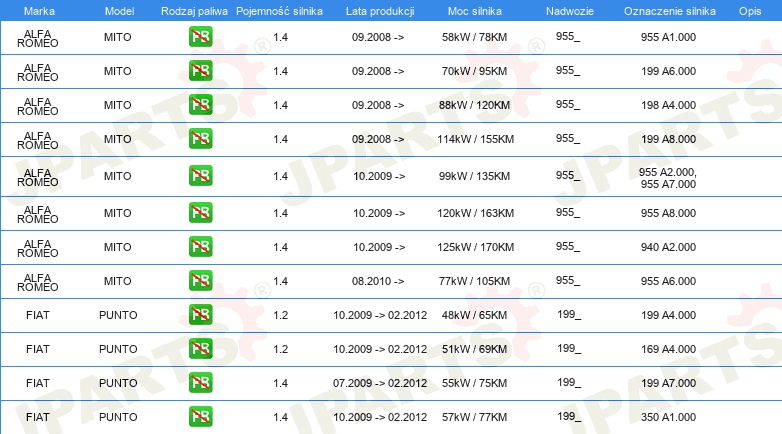Click ALFA ROMEO in the 940 A2.000 row
This screenshot has width=782, height=434.
click(x=37, y=248)
